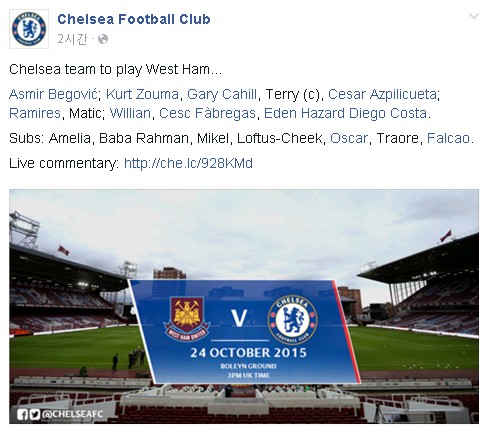This screenshot has height=429, width=484.
Task: Open the post options chevron menu
Action: (x=473, y=16)
